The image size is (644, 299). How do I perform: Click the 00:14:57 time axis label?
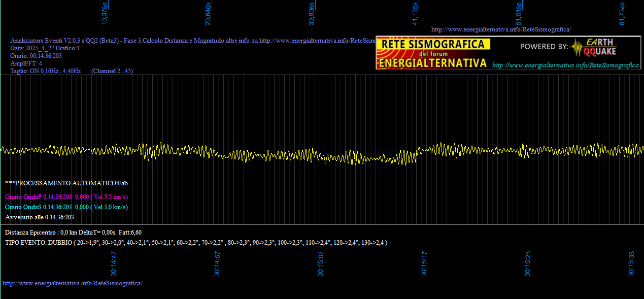pyautogui.click(x=218, y=263)
